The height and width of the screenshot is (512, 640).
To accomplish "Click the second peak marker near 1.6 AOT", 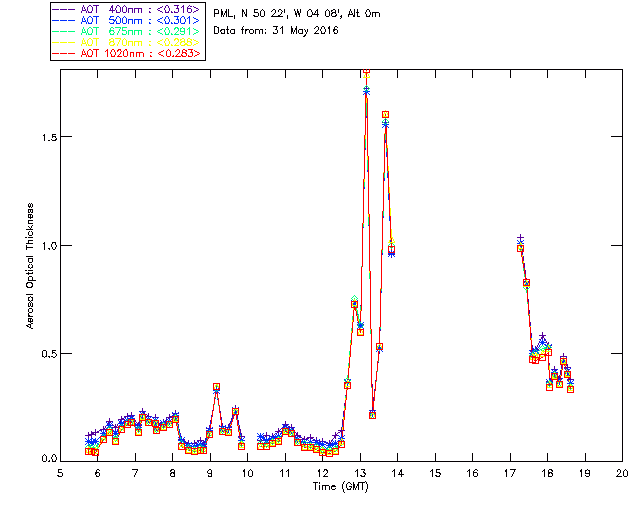I will (x=385, y=115).
